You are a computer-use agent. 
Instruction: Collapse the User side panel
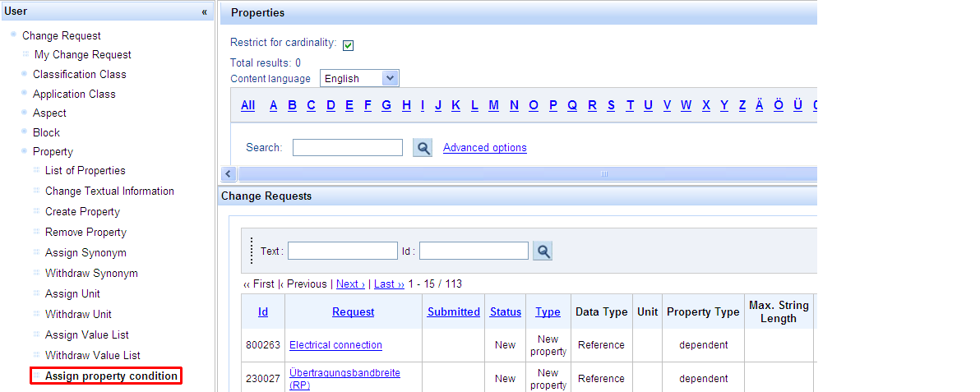204,12
